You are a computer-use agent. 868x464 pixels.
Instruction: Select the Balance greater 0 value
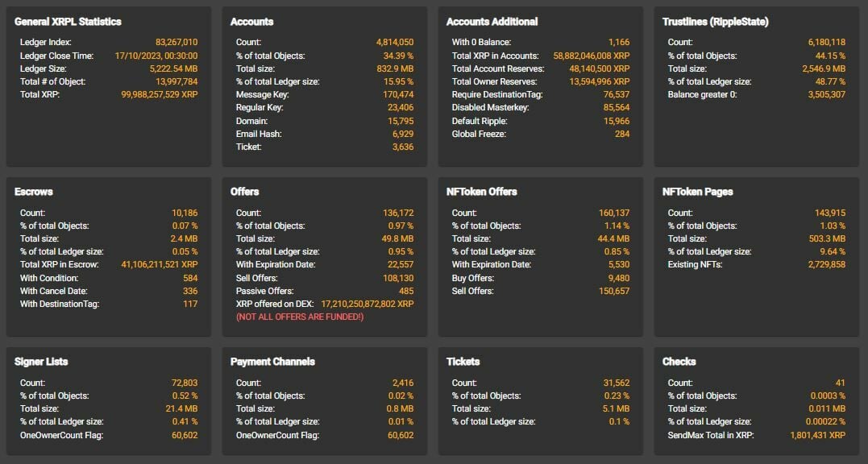click(826, 95)
